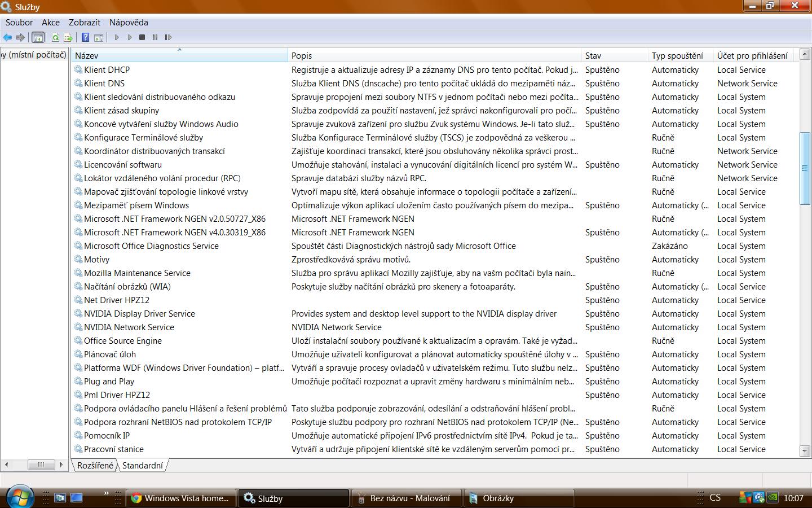812x508 pixels.
Task: Select the Licencování softwaru service
Action: coord(123,165)
